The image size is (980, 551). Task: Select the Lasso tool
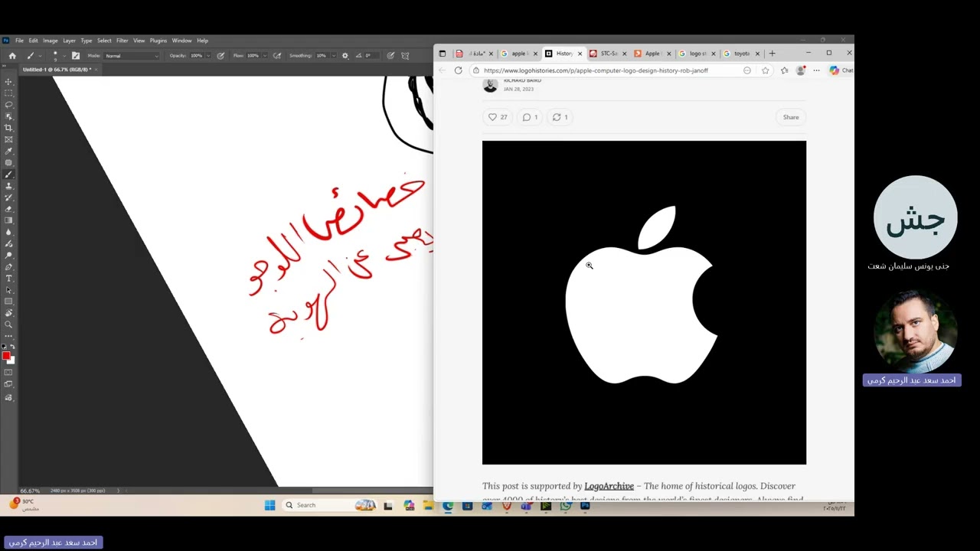pyautogui.click(x=8, y=105)
